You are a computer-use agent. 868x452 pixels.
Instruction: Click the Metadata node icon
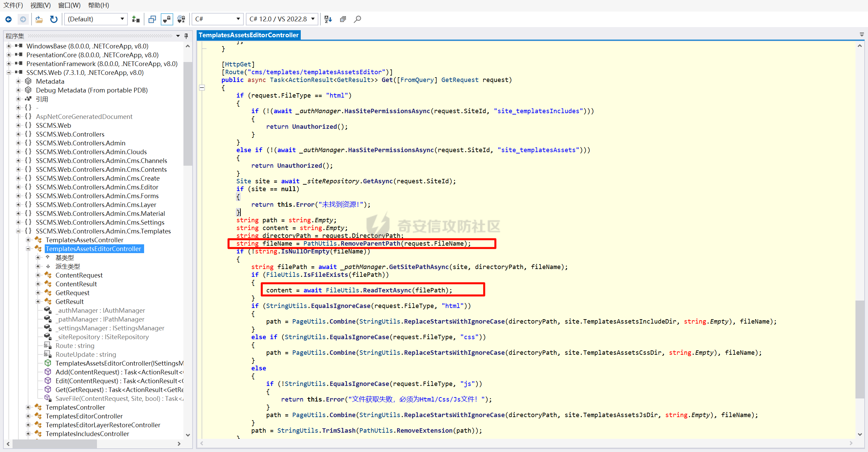click(28, 81)
